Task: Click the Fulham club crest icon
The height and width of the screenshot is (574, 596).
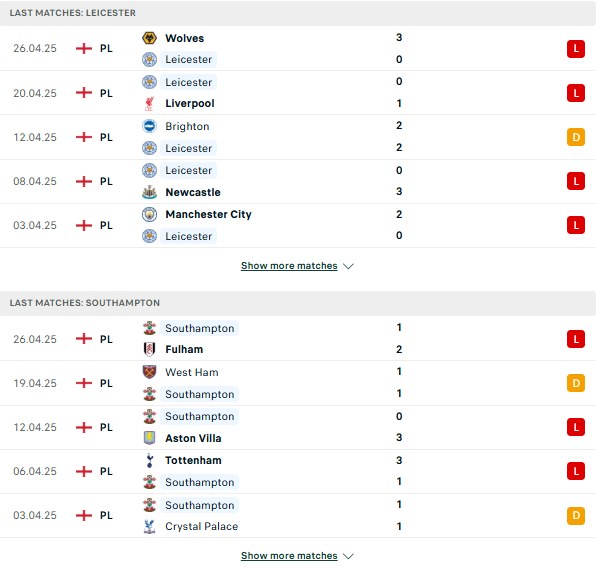Action: point(149,349)
